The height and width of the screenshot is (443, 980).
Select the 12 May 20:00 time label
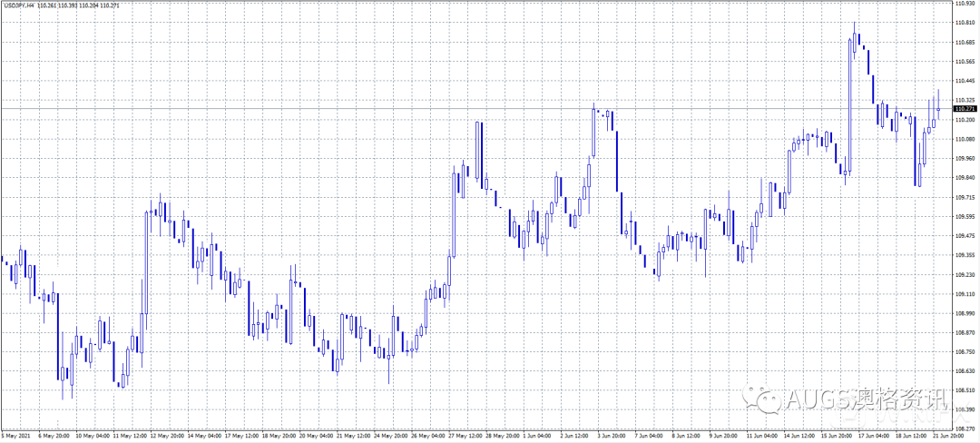[x=167, y=436]
